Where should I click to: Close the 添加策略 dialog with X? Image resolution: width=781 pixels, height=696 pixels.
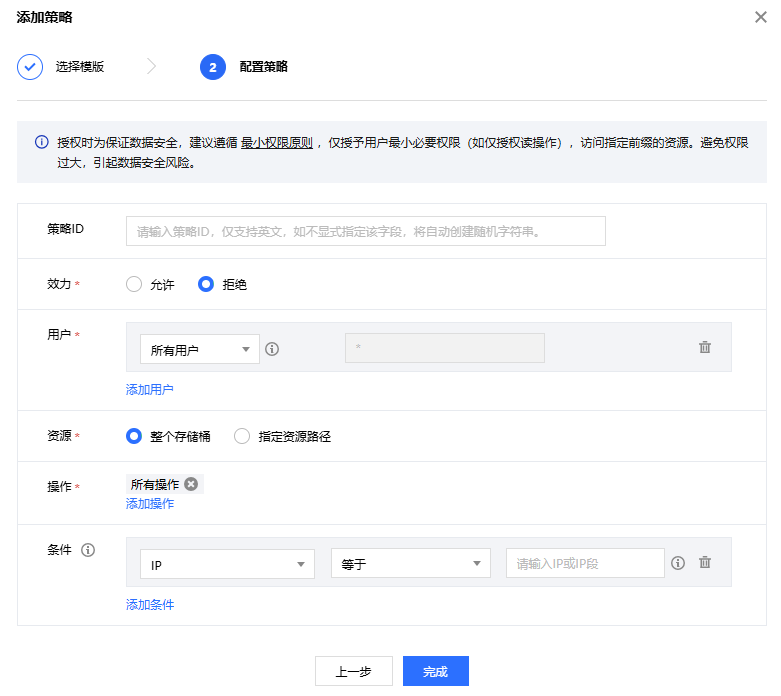coord(761,17)
